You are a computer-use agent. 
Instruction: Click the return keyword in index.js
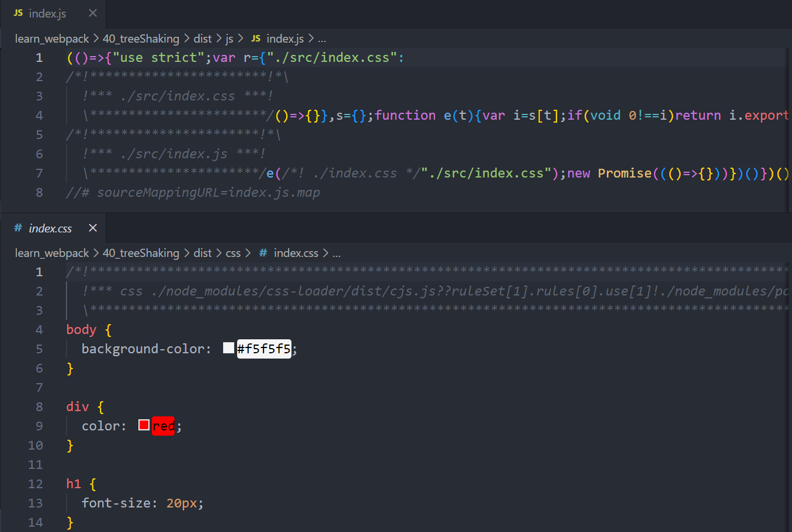click(698, 115)
